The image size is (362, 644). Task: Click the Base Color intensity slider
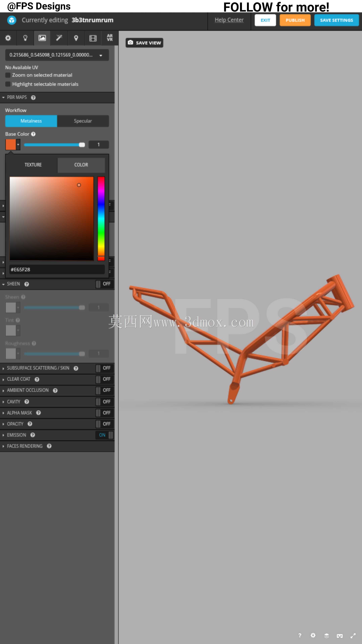(55, 145)
